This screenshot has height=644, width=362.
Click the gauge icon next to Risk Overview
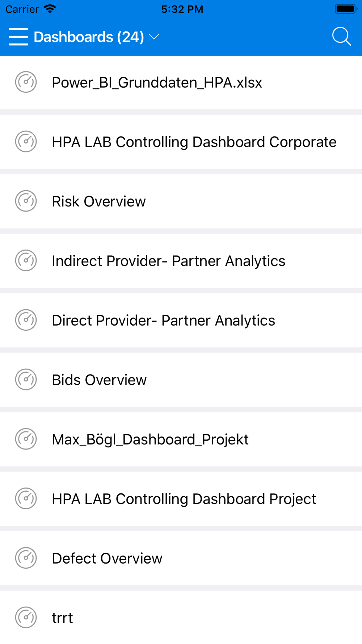[x=26, y=201]
